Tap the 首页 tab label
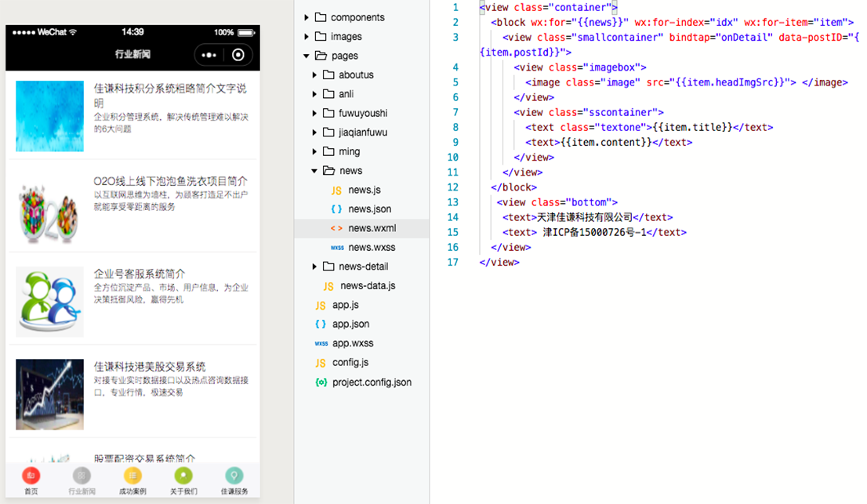 pyautogui.click(x=31, y=491)
